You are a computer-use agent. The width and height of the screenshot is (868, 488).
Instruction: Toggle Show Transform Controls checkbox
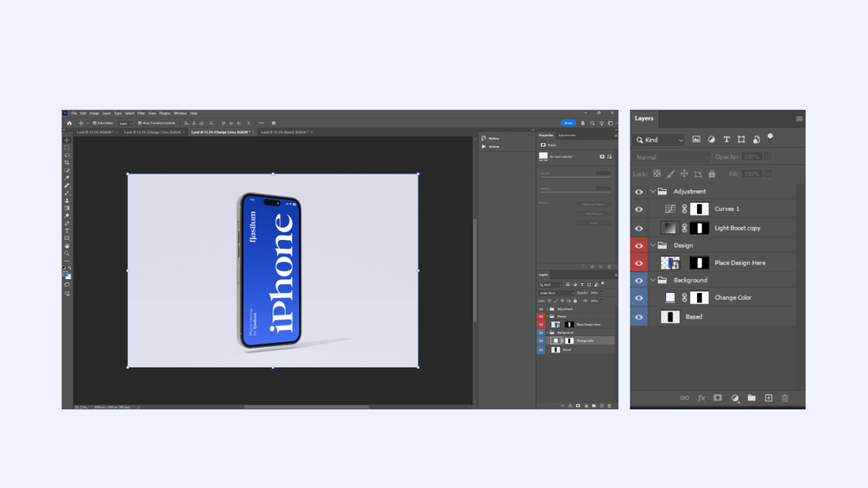pyautogui.click(x=140, y=124)
